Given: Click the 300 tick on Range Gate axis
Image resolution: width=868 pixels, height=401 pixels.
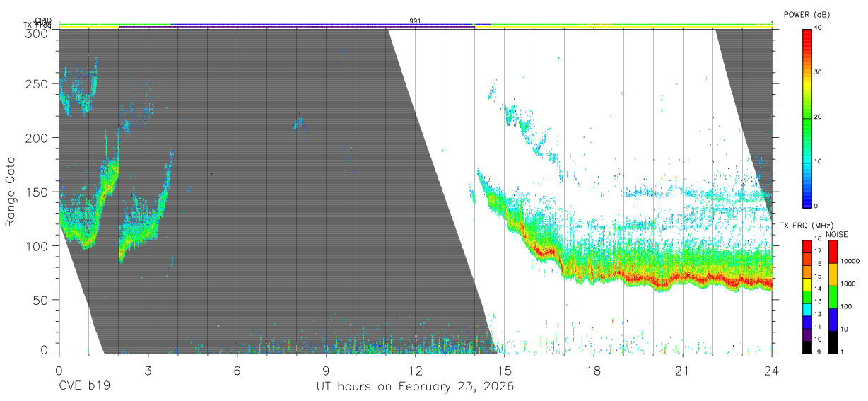Looking at the screenshot, I should 38,33.
